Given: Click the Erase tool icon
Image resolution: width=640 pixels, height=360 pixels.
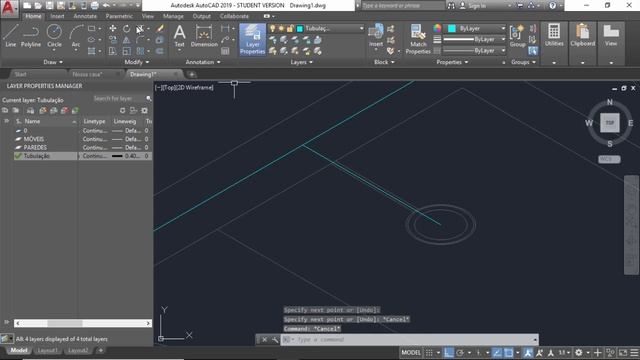Looking at the screenshot, I should [160, 29].
